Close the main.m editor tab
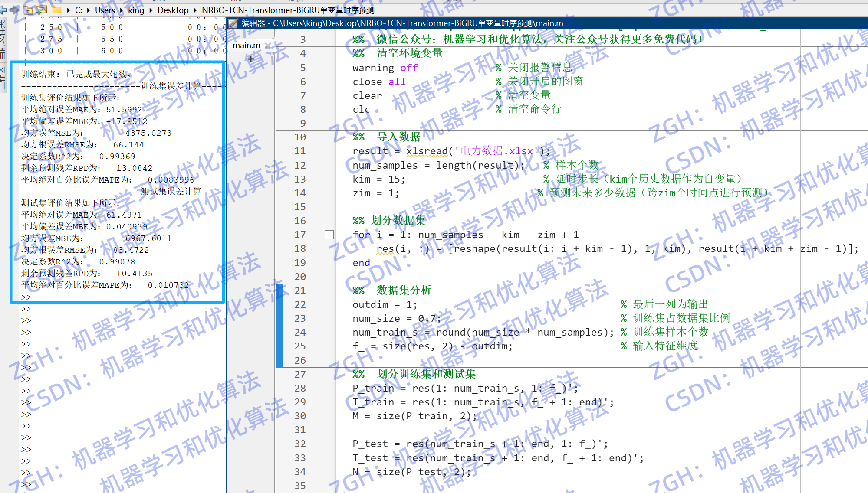 (x=268, y=46)
